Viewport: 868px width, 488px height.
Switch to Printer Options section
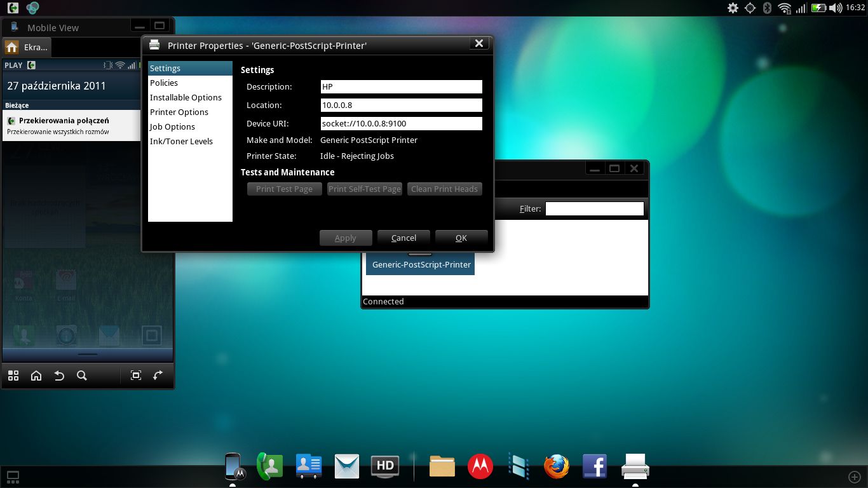(179, 112)
